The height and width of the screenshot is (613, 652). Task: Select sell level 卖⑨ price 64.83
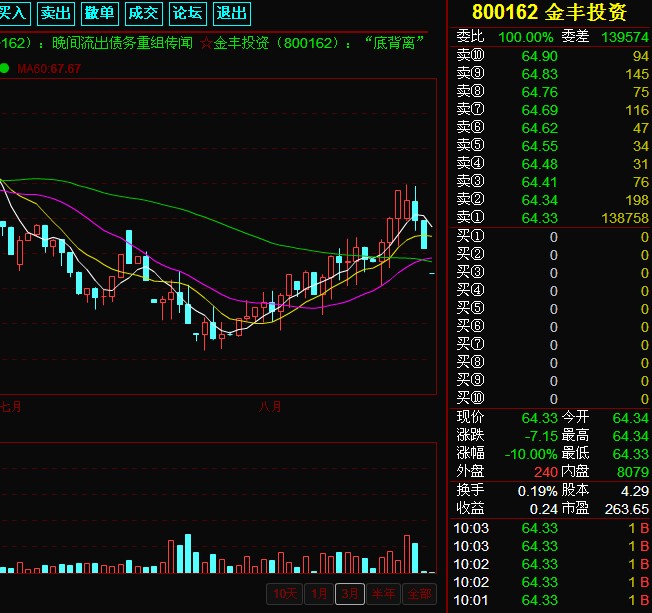click(x=539, y=74)
